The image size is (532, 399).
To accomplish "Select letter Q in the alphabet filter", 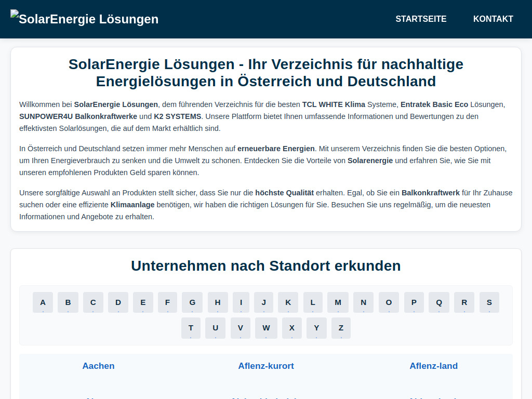I will pos(438,302).
